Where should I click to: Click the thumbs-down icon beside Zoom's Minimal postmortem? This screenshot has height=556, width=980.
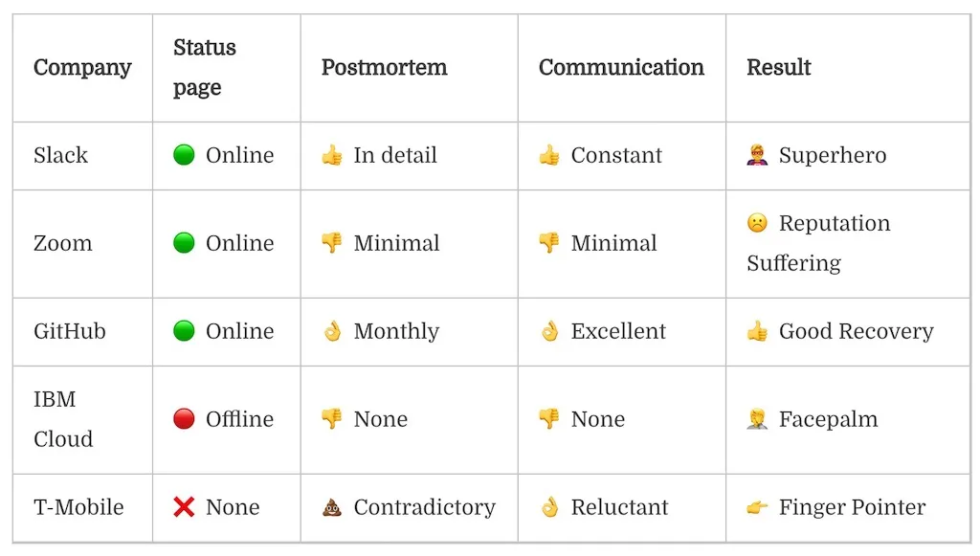[332, 243]
